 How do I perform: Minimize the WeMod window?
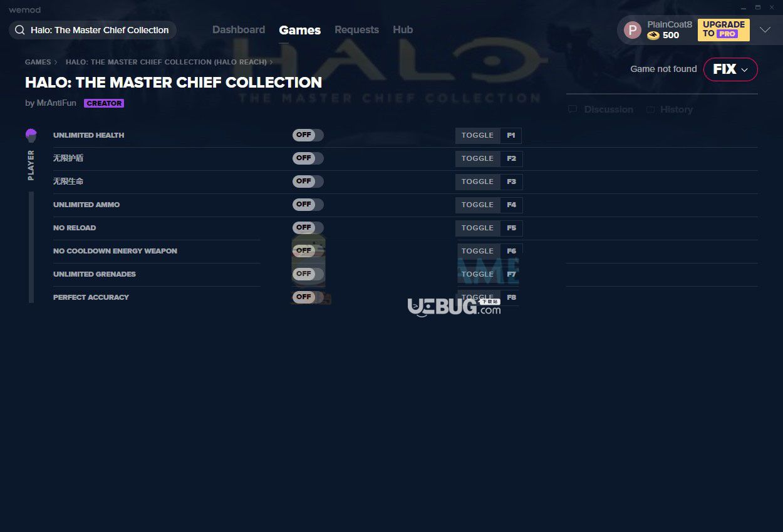pyautogui.click(x=744, y=8)
